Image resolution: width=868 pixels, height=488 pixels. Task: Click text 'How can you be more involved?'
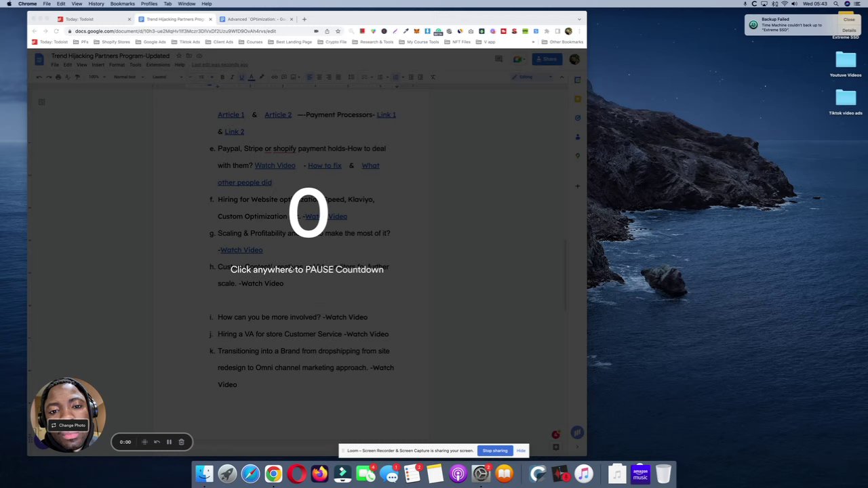pos(269,317)
